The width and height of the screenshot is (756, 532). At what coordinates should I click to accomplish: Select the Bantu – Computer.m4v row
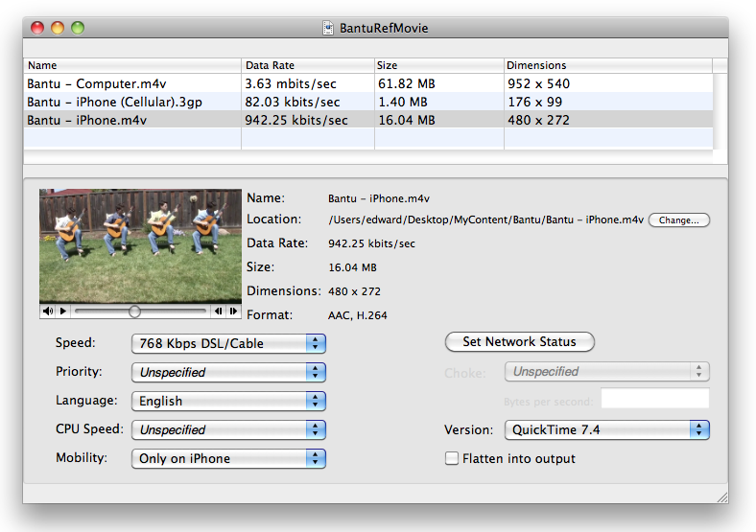[132, 84]
